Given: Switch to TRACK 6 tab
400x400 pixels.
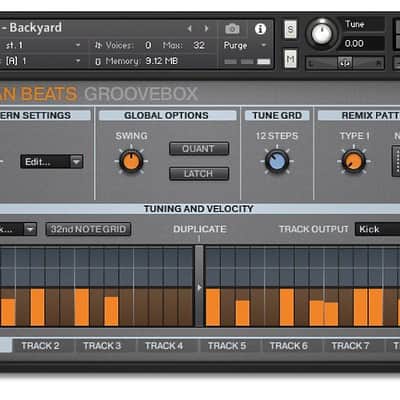Looking at the screenshot, I should 289,346.
